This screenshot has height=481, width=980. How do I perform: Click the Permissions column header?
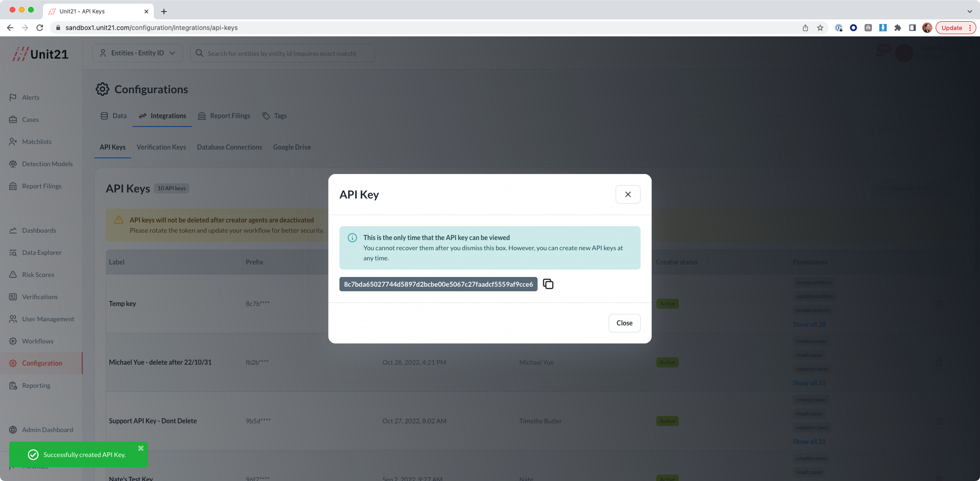pos(810,262)
